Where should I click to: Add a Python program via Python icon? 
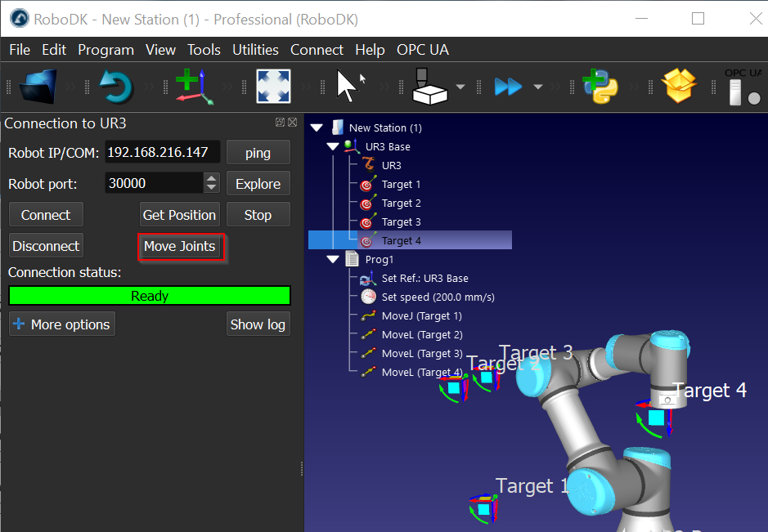(x=600, y=87)
